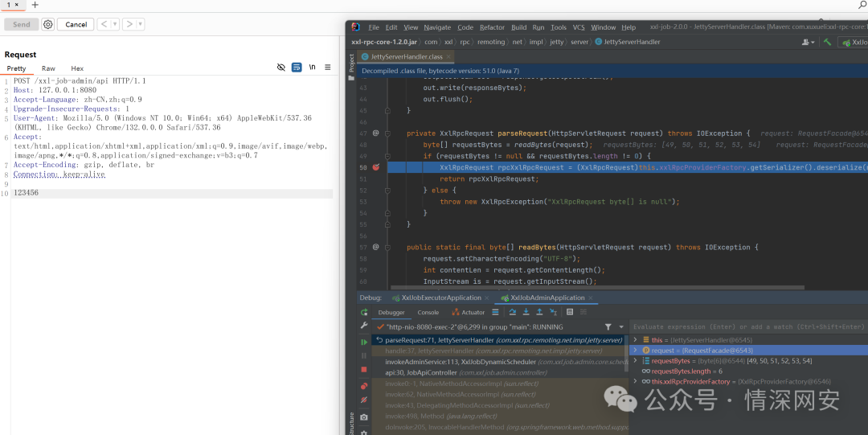Click Step Over debugger icon
Screen dimensions: 868x435
point(513,313)
